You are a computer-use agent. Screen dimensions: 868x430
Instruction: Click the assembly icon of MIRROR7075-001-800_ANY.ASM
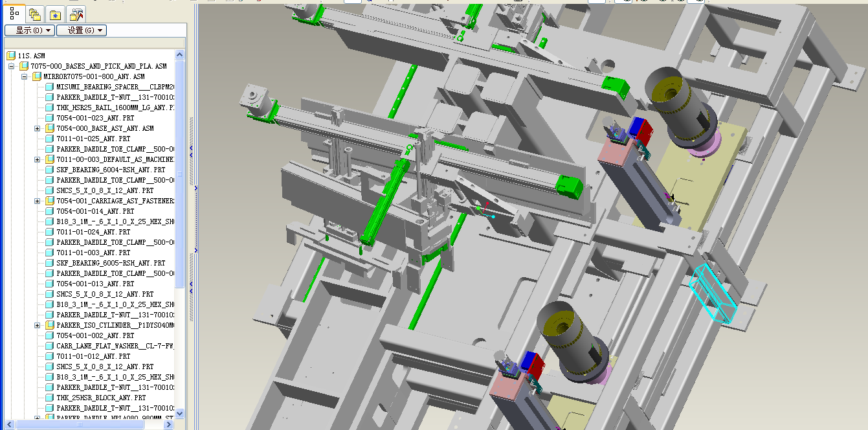coord(37,76)
